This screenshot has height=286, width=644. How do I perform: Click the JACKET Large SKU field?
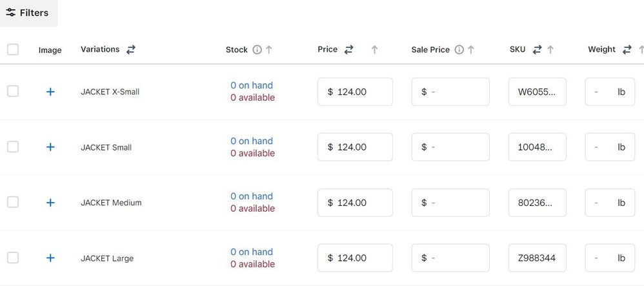tap(537, 258)
